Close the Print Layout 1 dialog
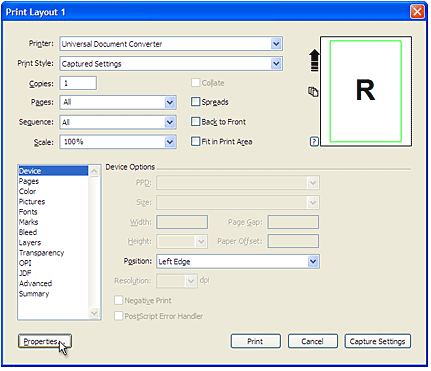431x371 pixels. (x=417, y=12)
